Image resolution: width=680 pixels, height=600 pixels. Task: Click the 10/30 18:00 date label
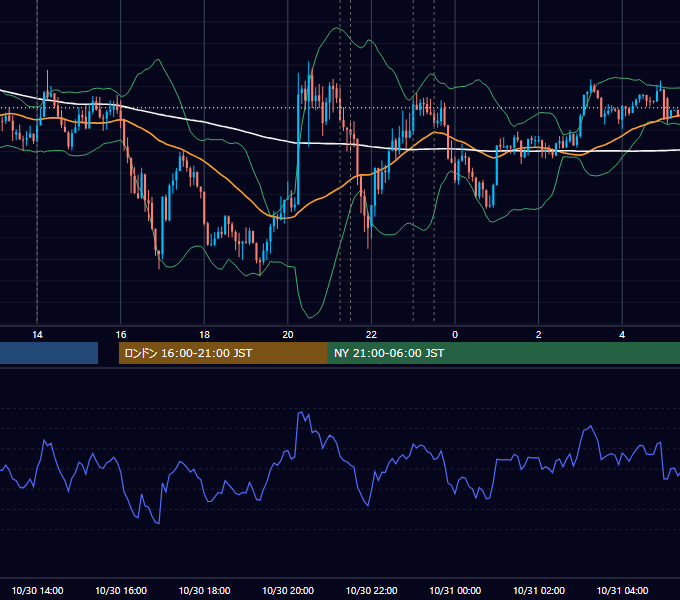pyautogui.click(x=204, y=590)
